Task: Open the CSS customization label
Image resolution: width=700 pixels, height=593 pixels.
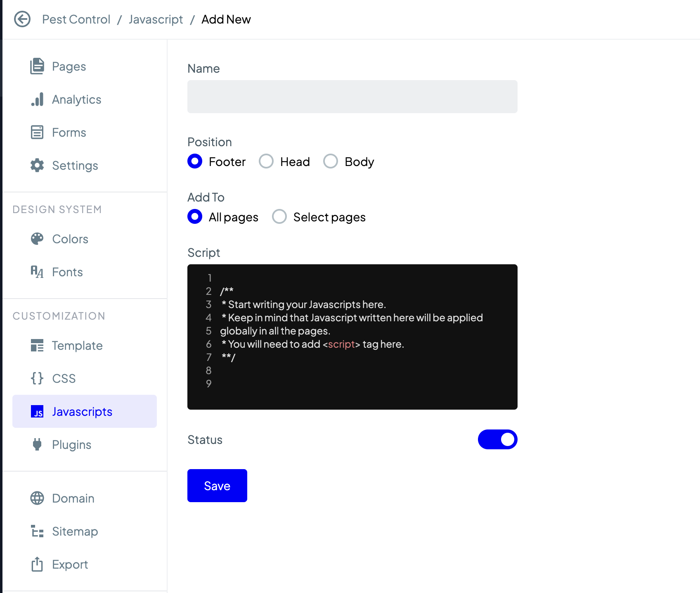Action: (64, 379)
